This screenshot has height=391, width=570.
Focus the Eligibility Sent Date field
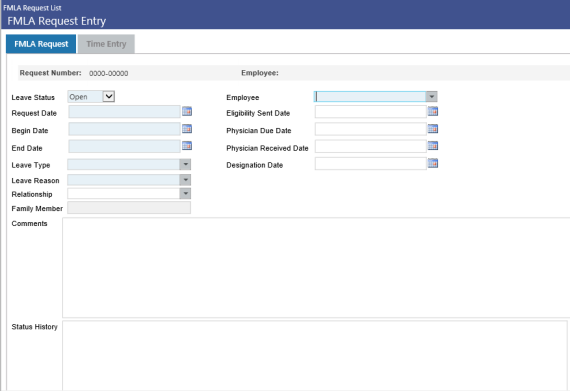[370, 112]
